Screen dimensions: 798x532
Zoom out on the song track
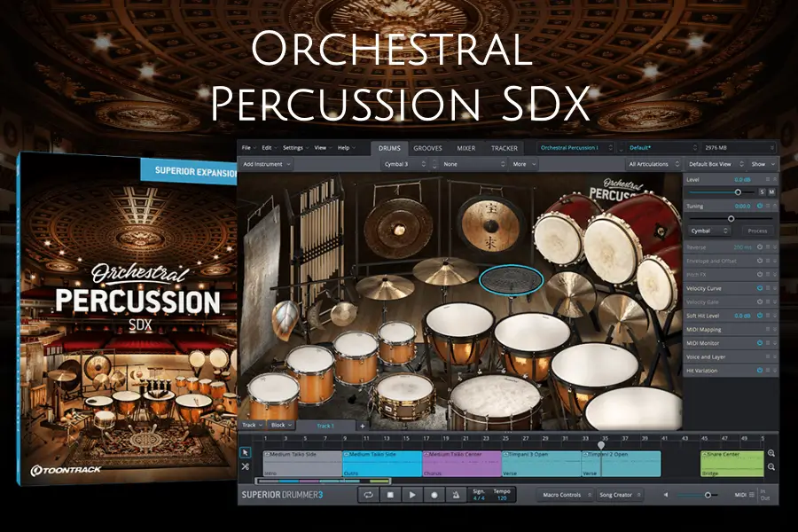tap(771, 467)
